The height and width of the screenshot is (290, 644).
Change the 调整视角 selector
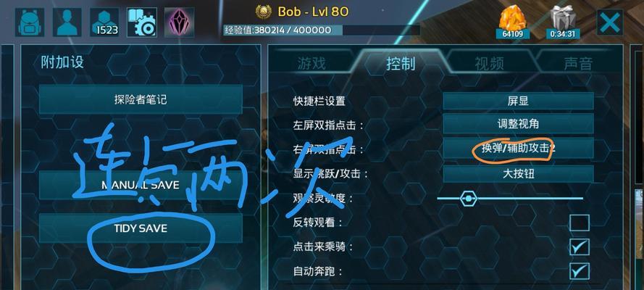point(518,124)
